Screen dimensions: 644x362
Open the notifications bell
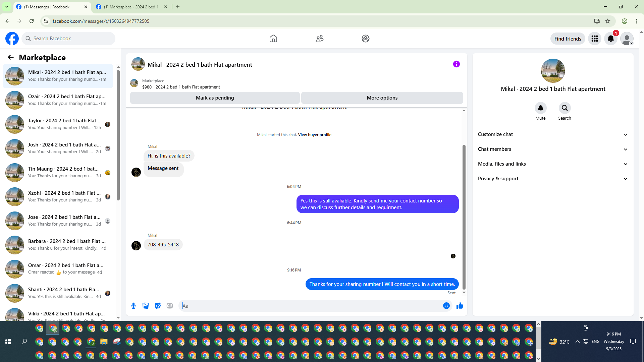pyautogui.click(x=611, y=39)
